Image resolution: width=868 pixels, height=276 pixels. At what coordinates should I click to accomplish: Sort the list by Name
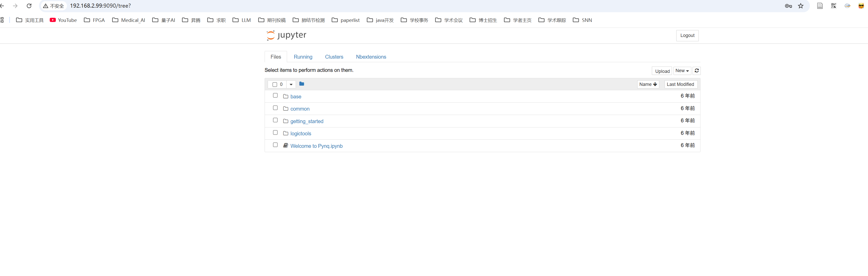click(648, 84)
